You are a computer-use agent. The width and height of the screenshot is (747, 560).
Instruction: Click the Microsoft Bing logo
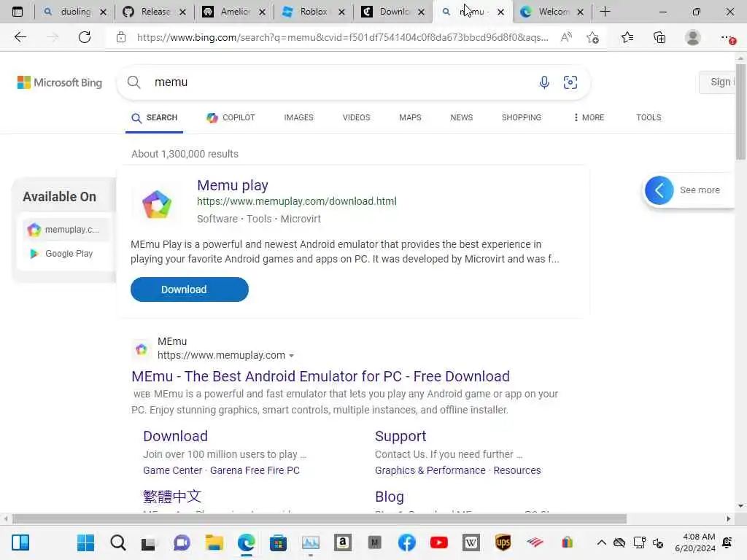(x=60, y=82)
